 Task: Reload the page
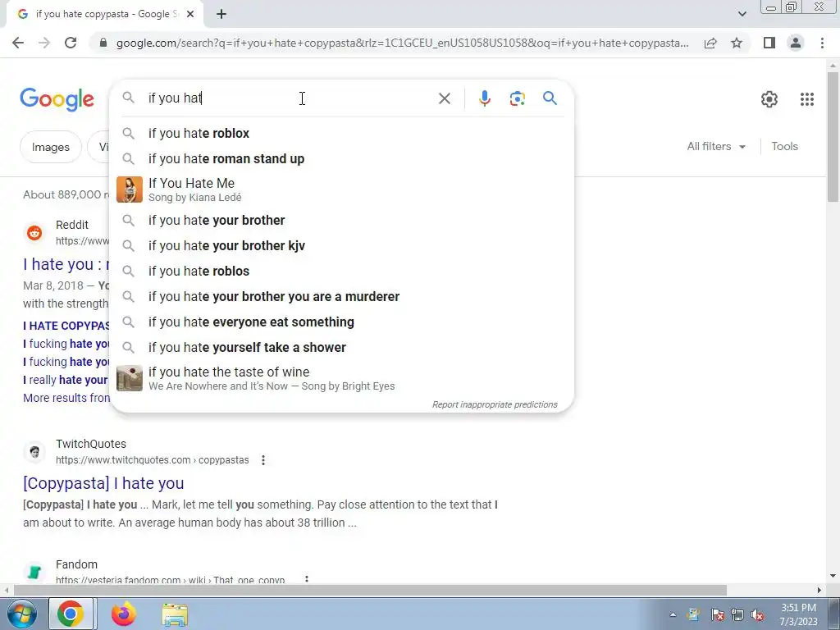[x=71, y=43]
